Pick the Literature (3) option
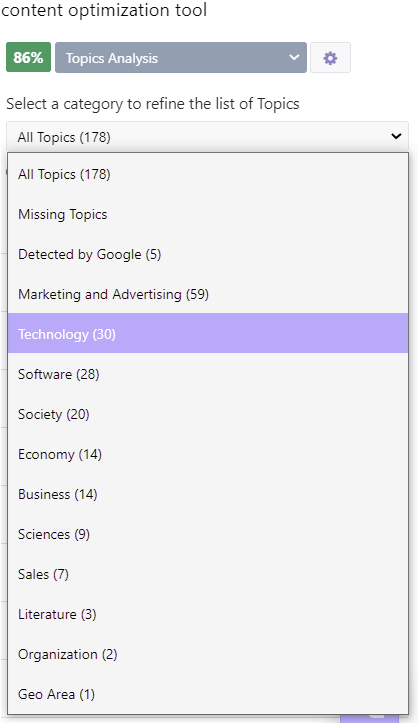419x724 pixels. pyautogui.click(x=208, y=614)
